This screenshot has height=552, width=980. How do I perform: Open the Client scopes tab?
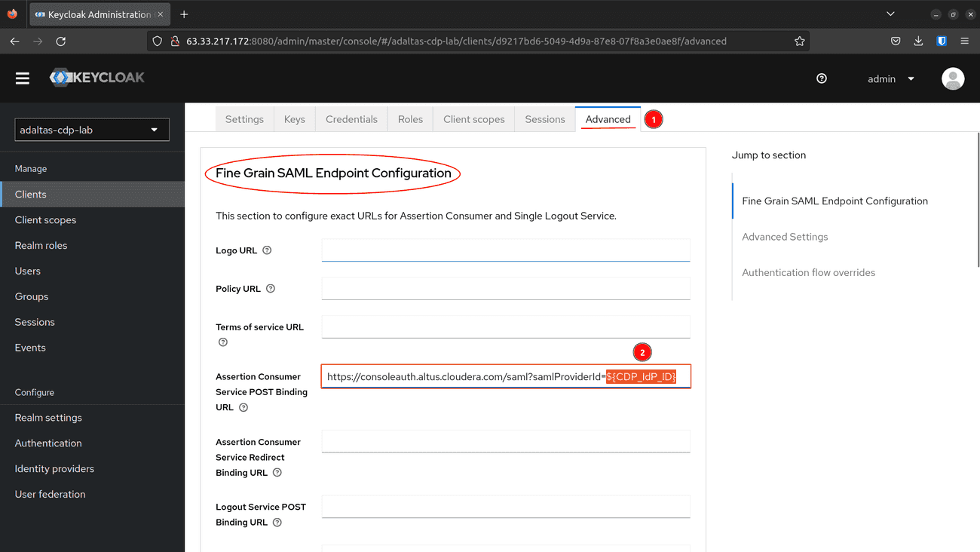coord(473,118)
